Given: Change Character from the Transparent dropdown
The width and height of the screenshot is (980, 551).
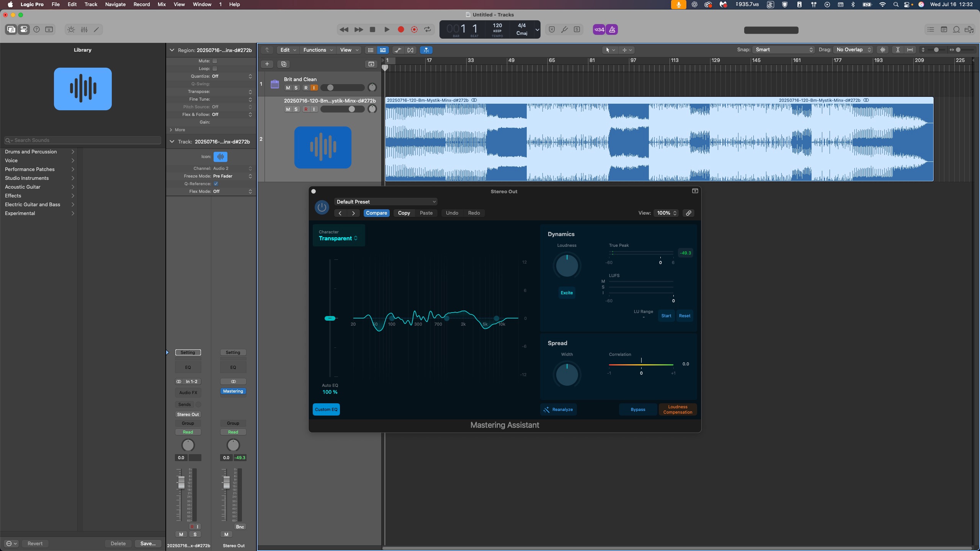Looking at the screenshot, I should 338,238.
